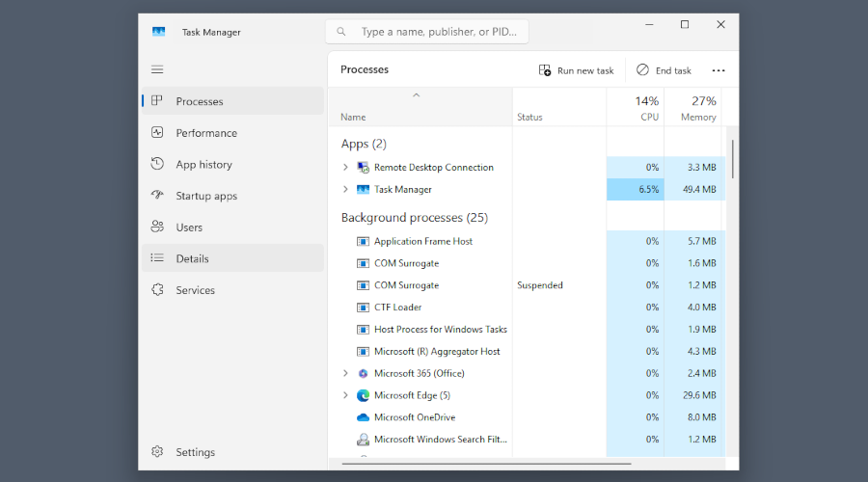The width and height of the screenshot is (868, 482).
Task: Click the Microsoft OneDrive cloud icon
Action: coord(364,417)
